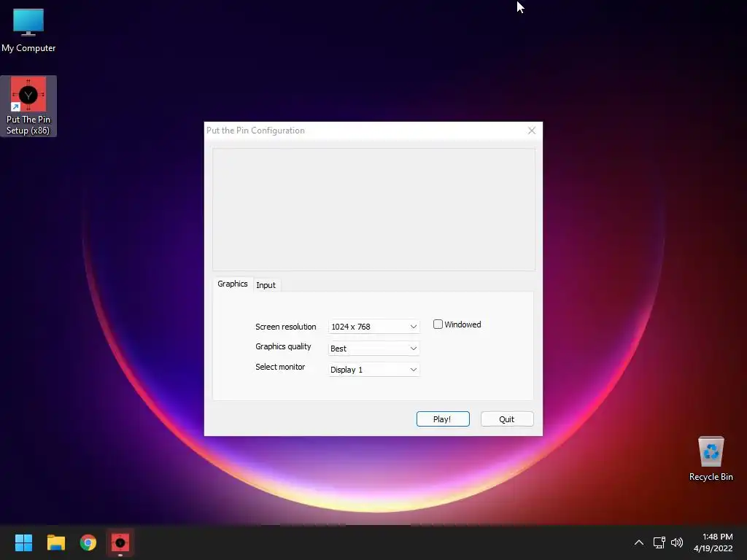Enable the Windowed checkbox
Image resolution: width=747 pixels, height=560 pixels.
[x=438, y=324]
